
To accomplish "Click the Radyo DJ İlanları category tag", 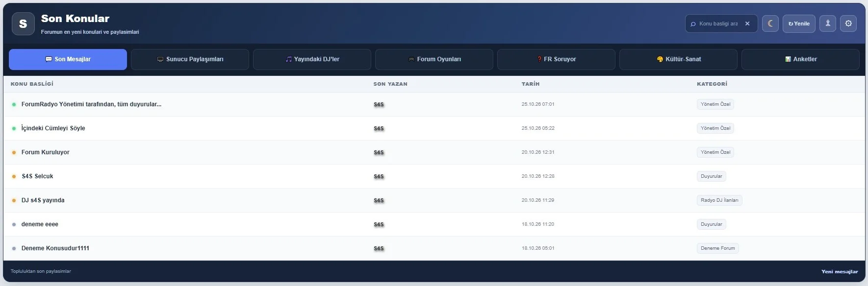I will coord(719,200).
